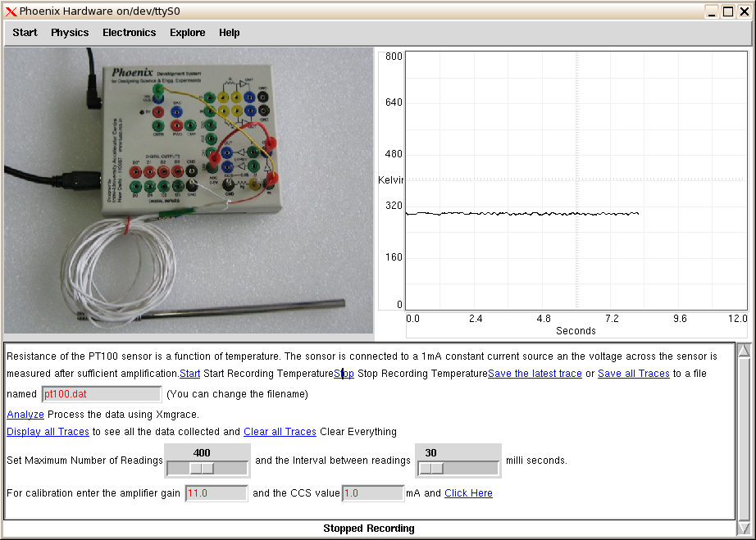This screenshot has width=756, height=540.
Task: Click the calibration Click Here link
Action: pos(468,493)
